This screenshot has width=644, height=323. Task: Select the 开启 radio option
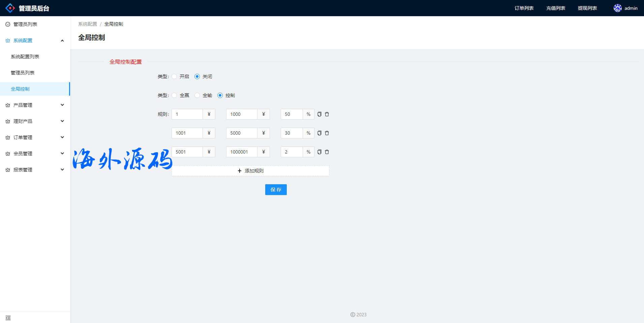pos(174,76)
